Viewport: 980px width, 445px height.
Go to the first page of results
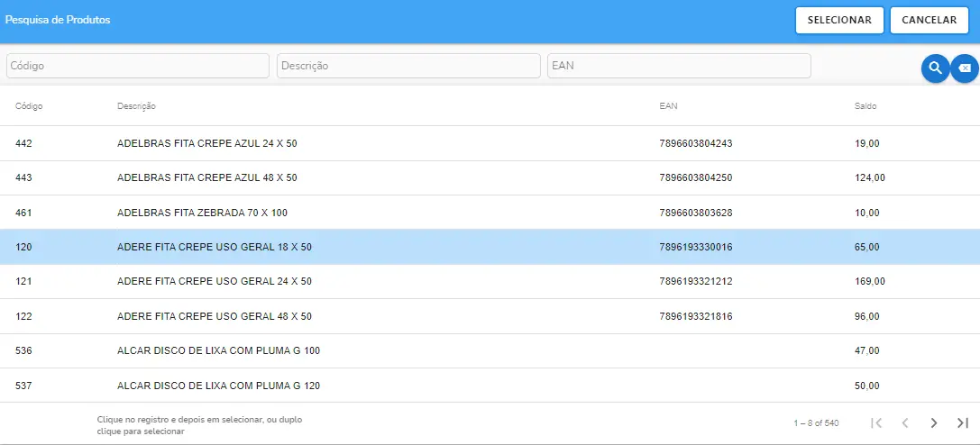pyautogui.click(x=876, y=423)
